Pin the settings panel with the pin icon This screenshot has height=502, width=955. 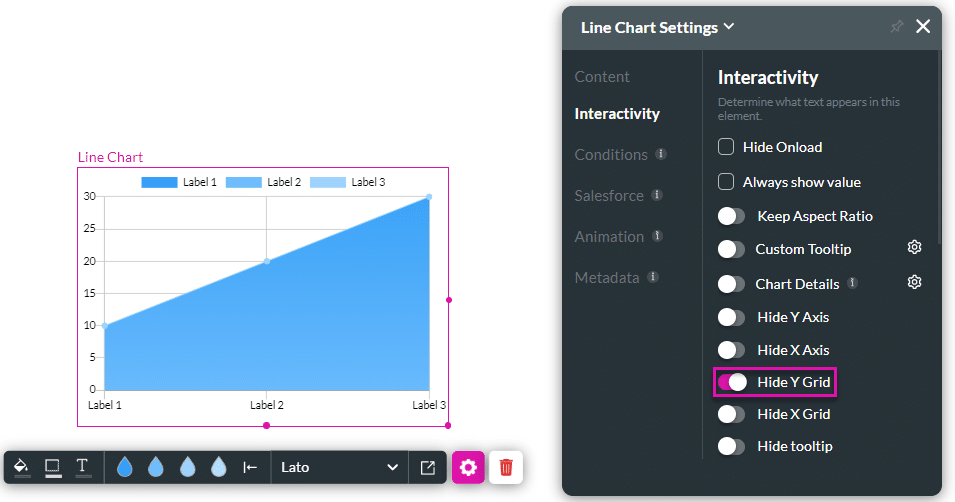[x=896, y=27]
